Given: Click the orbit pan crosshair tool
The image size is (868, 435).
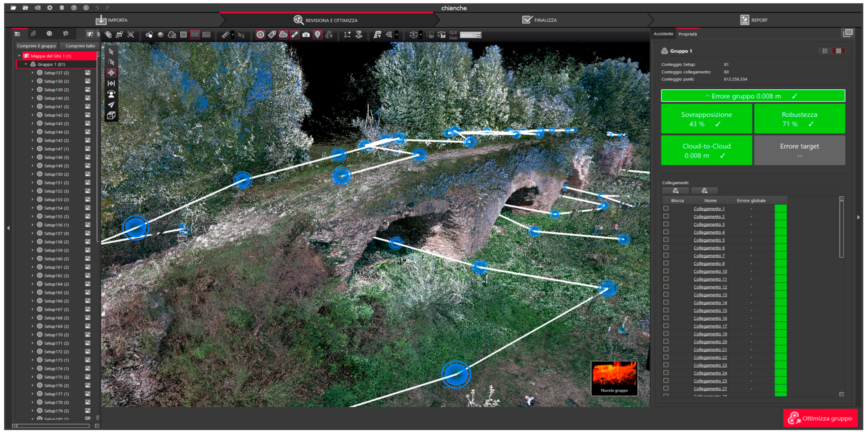Looking at the screenshot, I should [x=111, y=73].
